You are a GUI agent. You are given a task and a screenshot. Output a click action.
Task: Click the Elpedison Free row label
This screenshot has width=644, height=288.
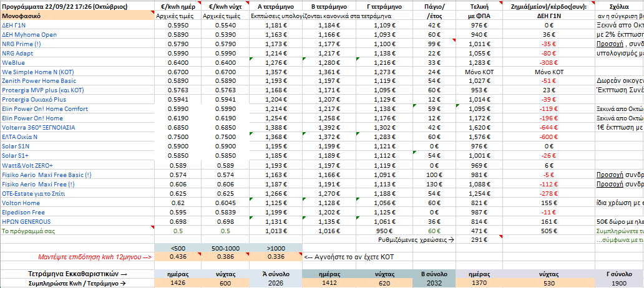[x=77, y=213]
